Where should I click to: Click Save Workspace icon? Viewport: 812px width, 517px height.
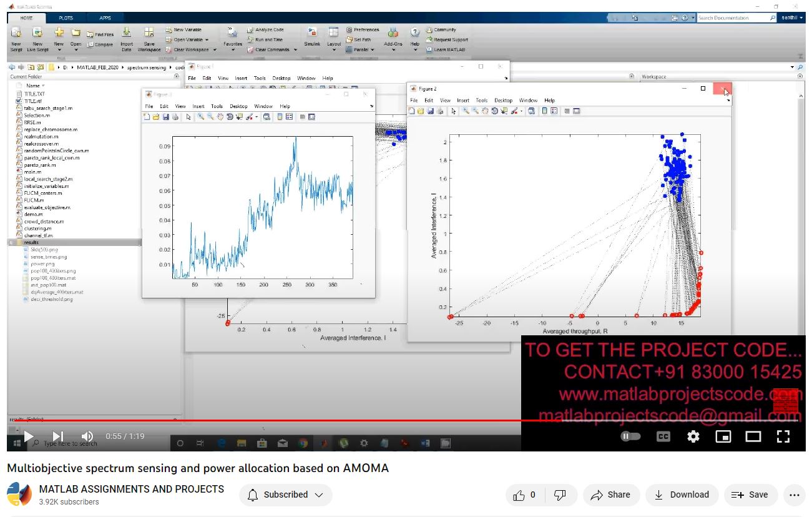click(149, 32)
